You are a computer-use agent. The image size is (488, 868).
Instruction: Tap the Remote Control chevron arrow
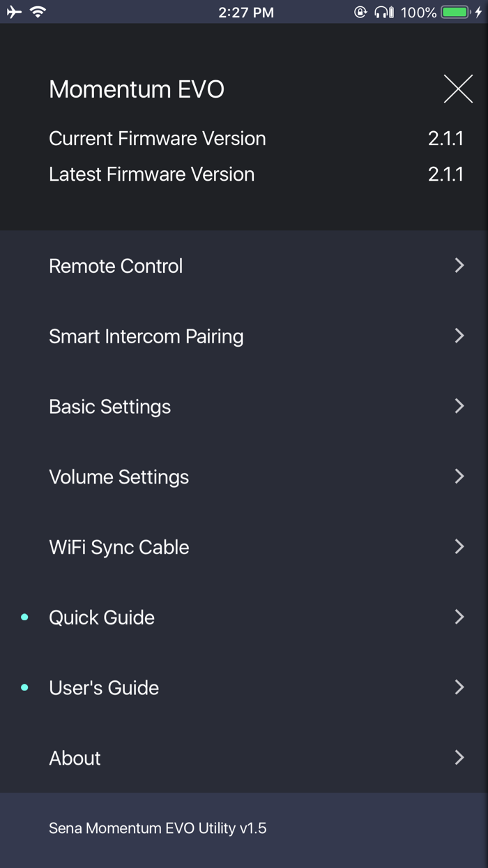[459, 265]
